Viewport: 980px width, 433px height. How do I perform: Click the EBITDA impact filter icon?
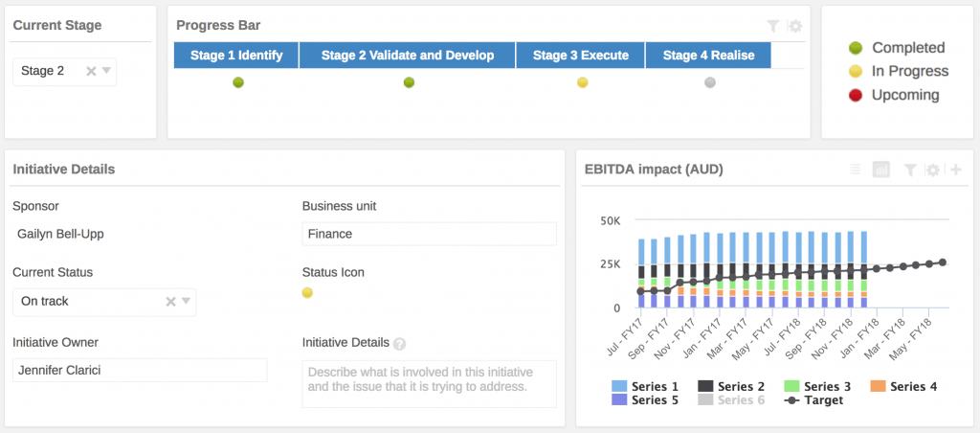pyautogui.click(x=911, y=170)
